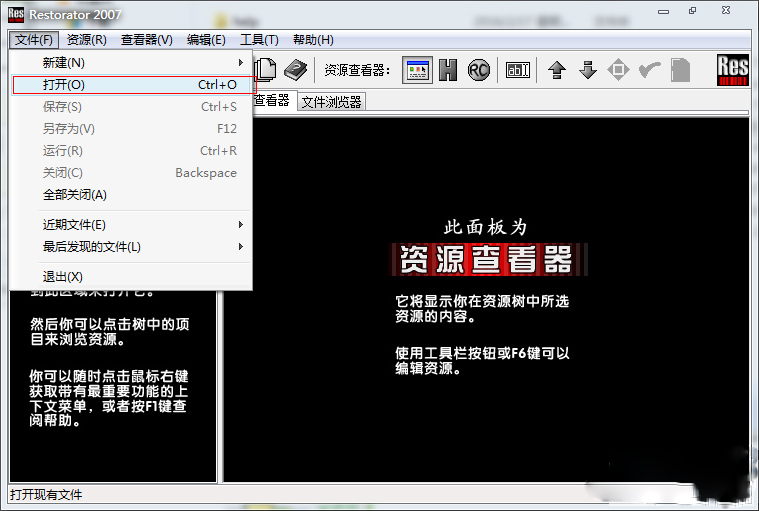Click the 资源查看器 banner in the viewer panel
759x511 pixels.
(x=486, y=260)
